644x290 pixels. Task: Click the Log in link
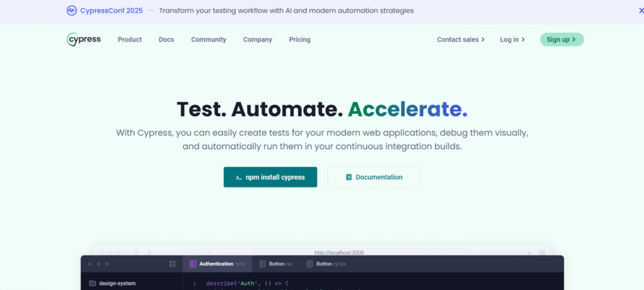[512, 40]
